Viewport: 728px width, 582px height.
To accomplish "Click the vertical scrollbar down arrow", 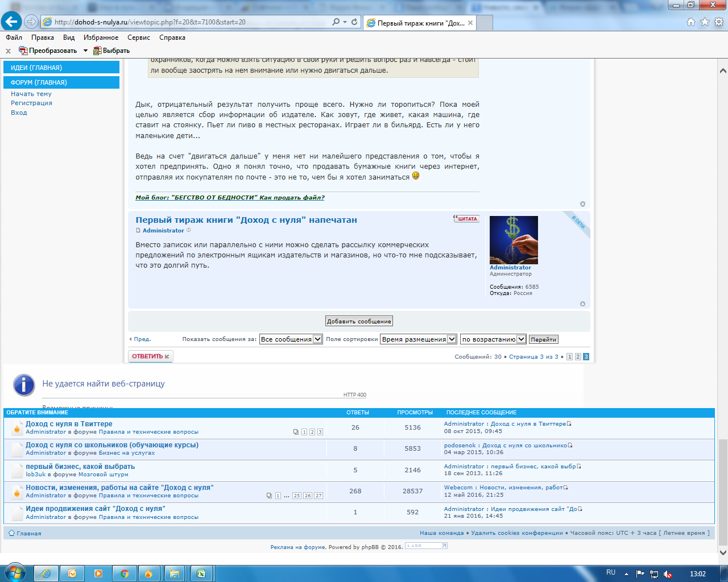I will tap(723, 552).
